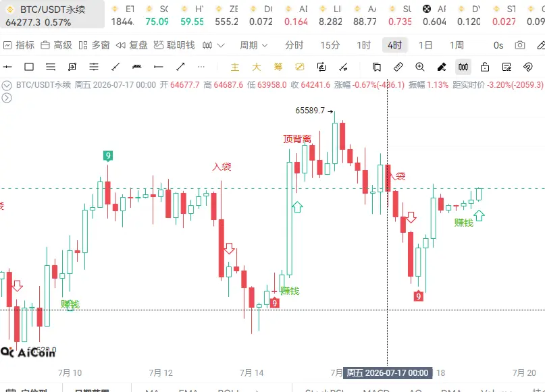The image size is (545, 392).
Task: Select the boxed measurement drawing tool
Action: pyautogui.click(x=72, y=67)
